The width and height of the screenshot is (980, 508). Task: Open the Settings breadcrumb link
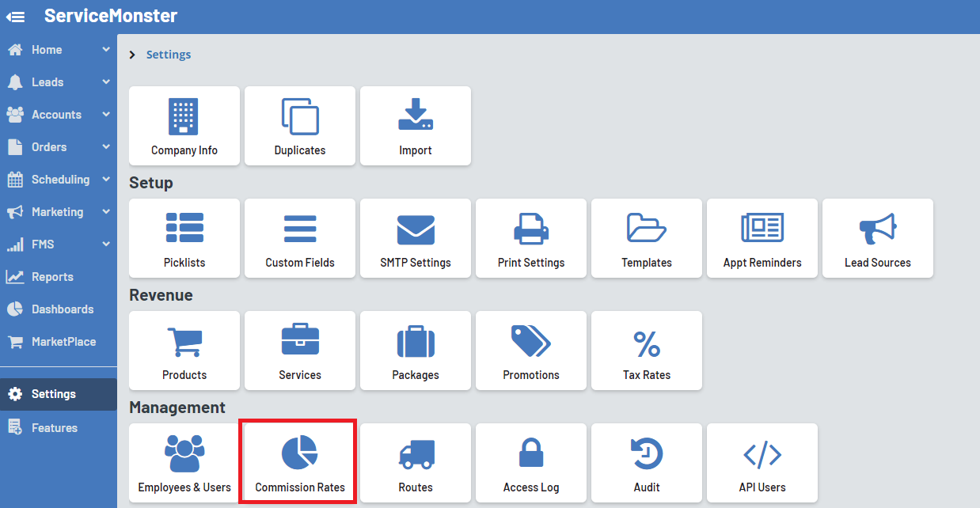169,54
